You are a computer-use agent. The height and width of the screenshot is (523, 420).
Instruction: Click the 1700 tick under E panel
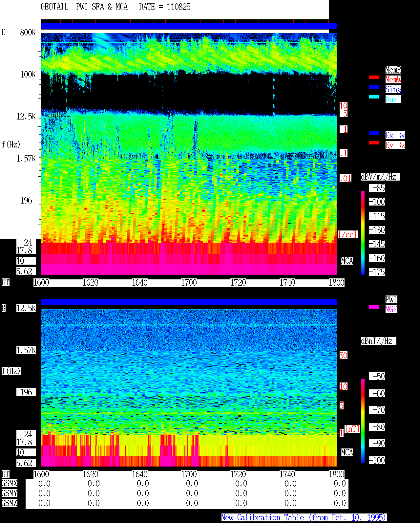tap(189, 282)
